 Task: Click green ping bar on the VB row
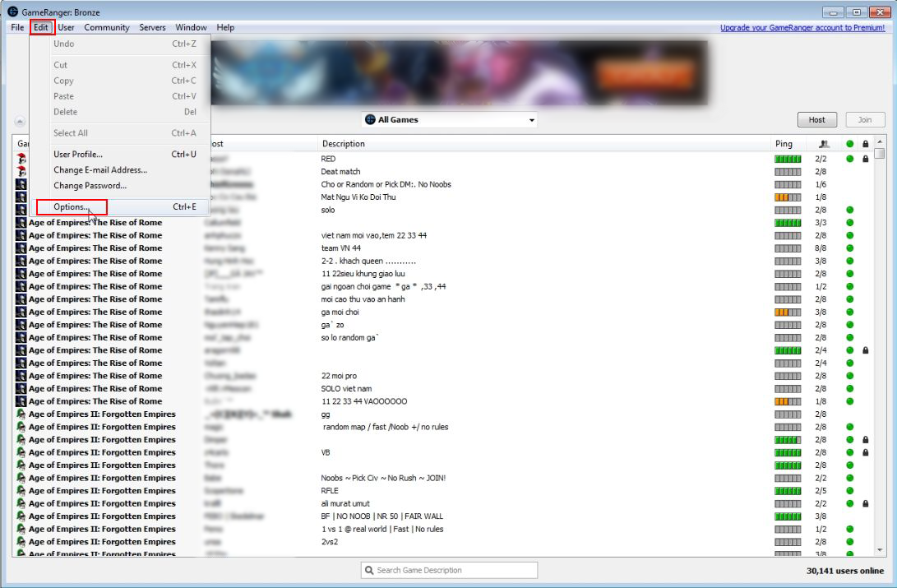click(788, 453)
